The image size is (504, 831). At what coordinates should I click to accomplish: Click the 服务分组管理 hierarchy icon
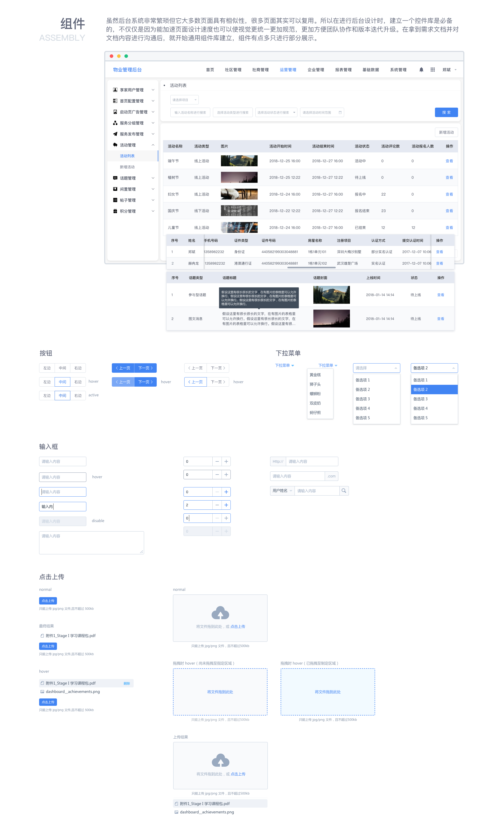point(115,123)
